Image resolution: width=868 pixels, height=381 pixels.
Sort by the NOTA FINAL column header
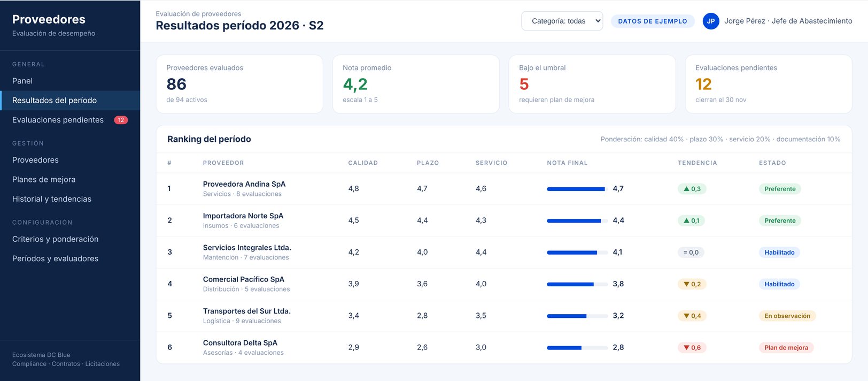coord(567,163)
